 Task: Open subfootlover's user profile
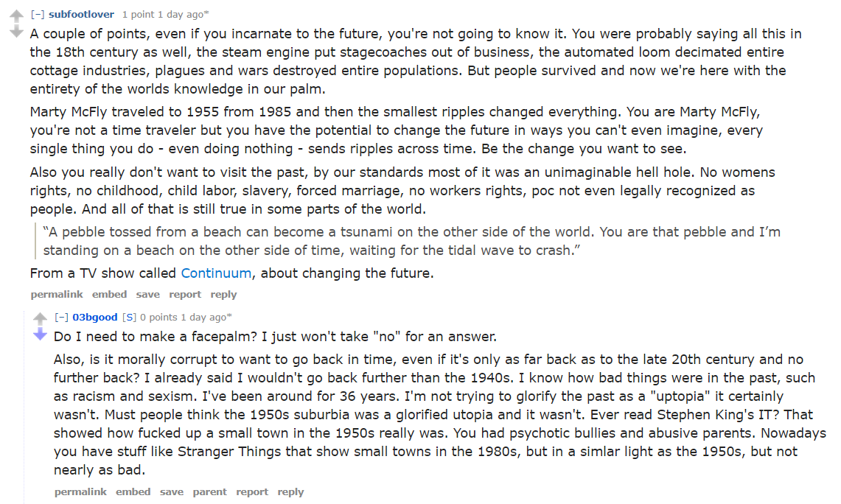(81, 15)
